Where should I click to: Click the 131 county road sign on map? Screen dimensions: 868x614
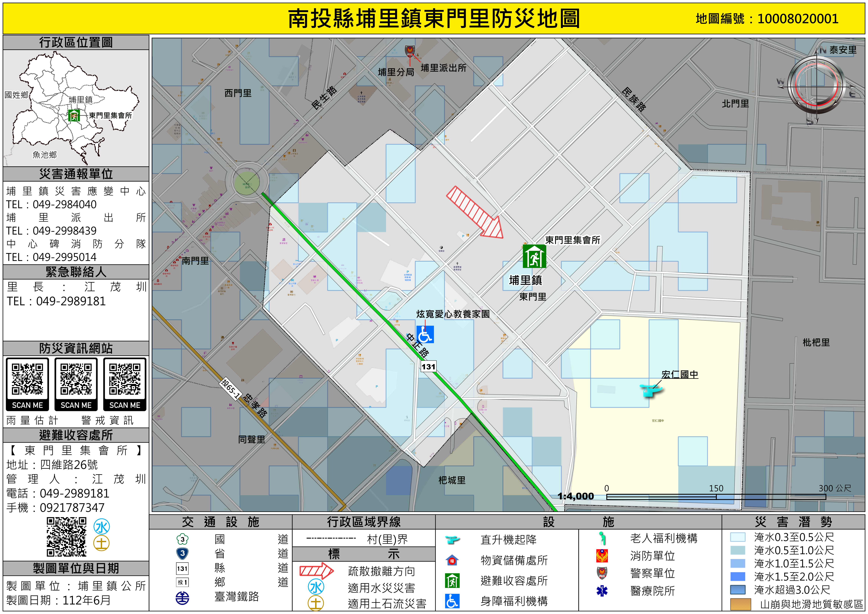pyautogui.click(x=428, y=366)
